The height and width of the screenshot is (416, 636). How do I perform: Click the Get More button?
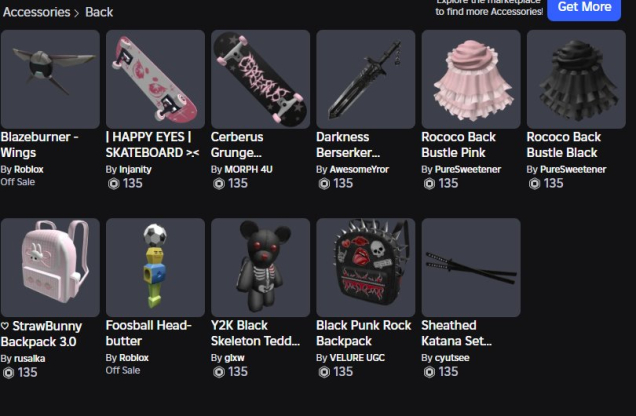584,8
